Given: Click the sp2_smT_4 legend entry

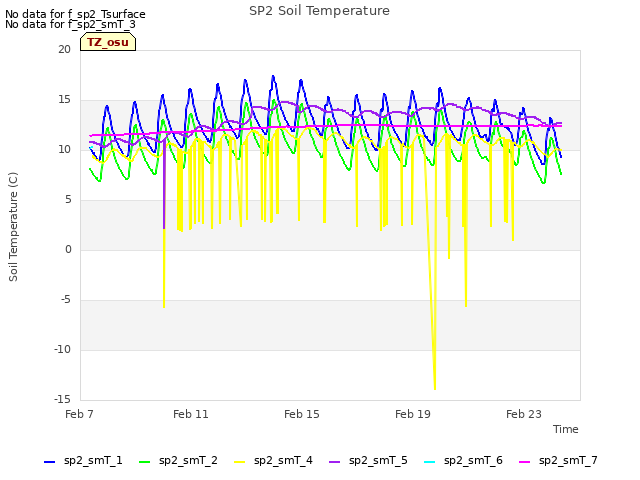Looking at the screenshot, I should 273,461.
